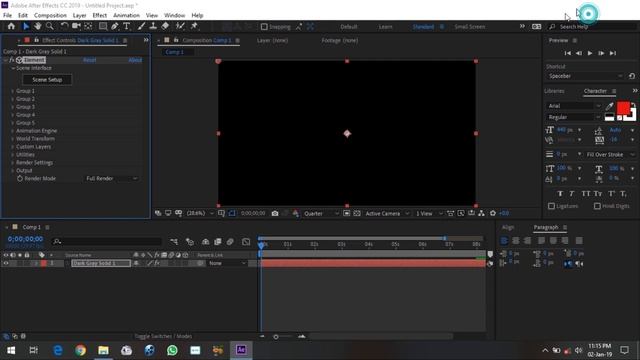The image size is (640, 360).
Task: Expand the Group 1 property
Action: [x=13, y=91]
